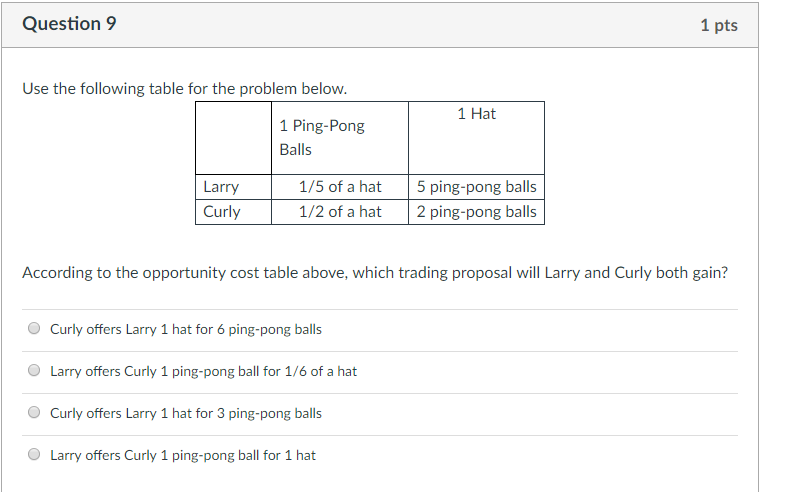Click the '1/5 of a hat' cell
The width and height of the screenshot is (802, 492).
tap(340, 187)
